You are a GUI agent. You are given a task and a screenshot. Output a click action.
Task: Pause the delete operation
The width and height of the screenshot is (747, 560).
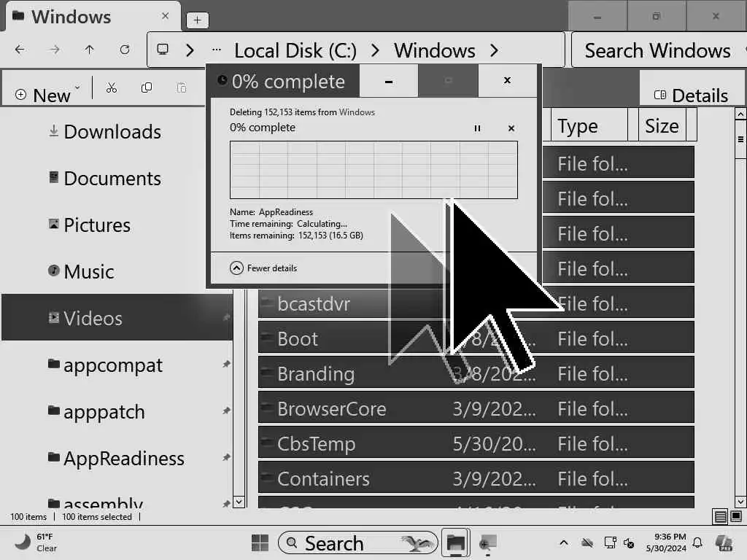(477, 128)
